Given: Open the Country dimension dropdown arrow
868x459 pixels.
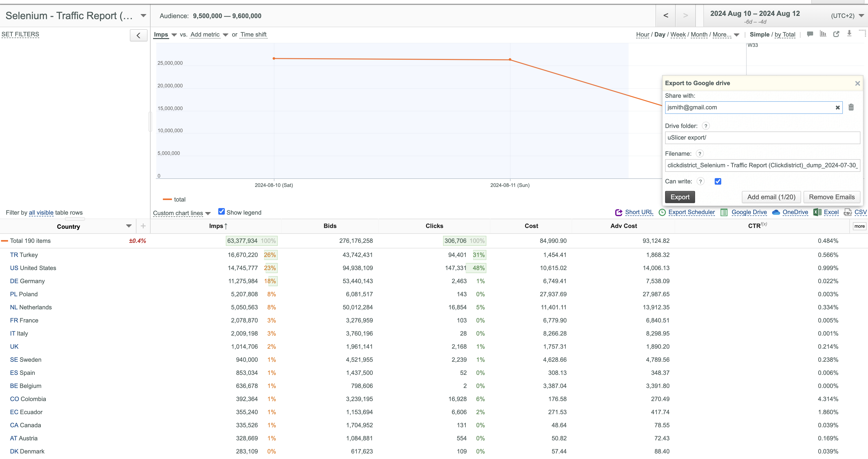Looking at the screenshot, I should tap(129, 226).
